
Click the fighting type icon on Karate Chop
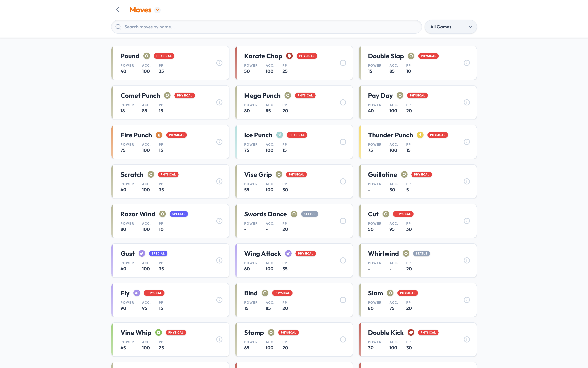(289, 56)
